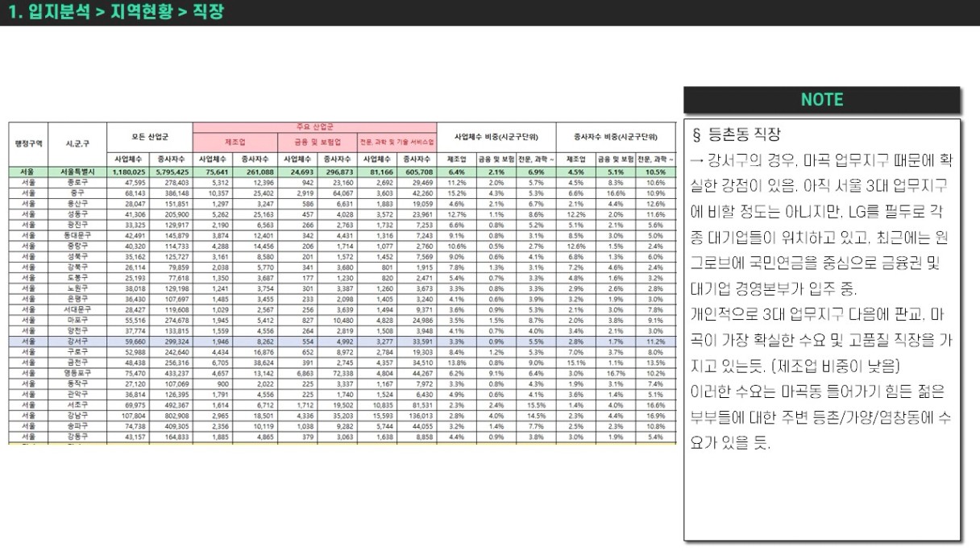Click the '행정구역' column header

[28, 143]
